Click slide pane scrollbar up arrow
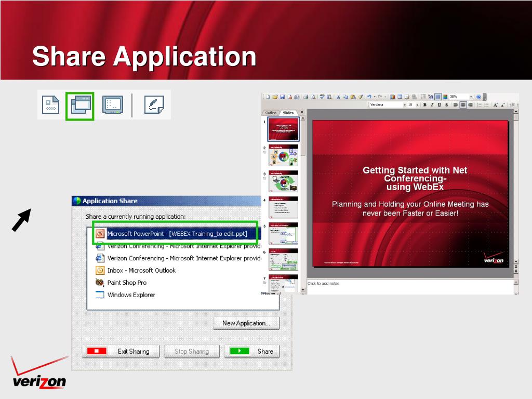The image size is (532, 399). [x=516, y=111]
